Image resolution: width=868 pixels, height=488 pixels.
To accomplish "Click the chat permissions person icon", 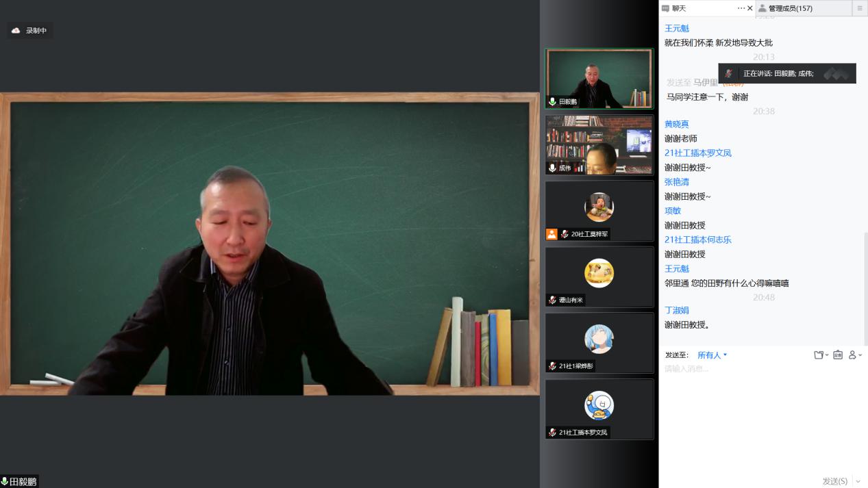I will point(853,355).
